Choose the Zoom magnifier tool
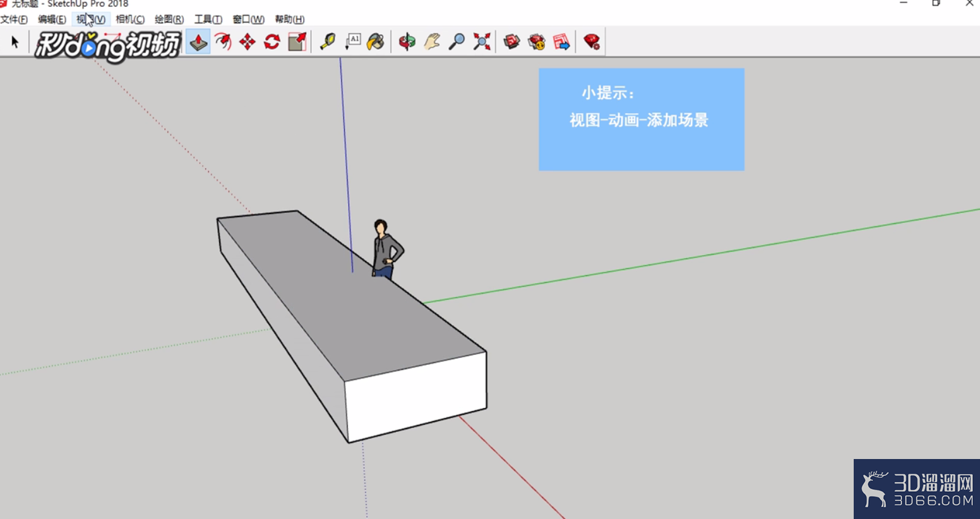Image resolution: width=980 pixels, height=519 pixels. tap(457, 42)
